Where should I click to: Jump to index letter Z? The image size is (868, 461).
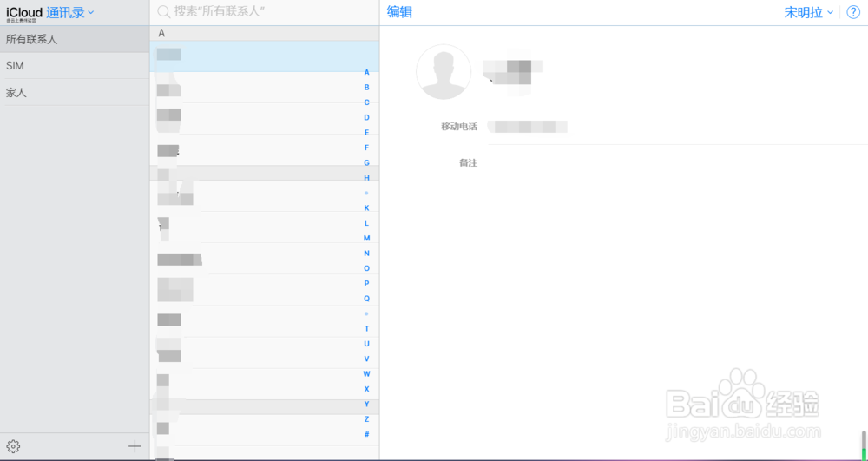tap(366, 419)
